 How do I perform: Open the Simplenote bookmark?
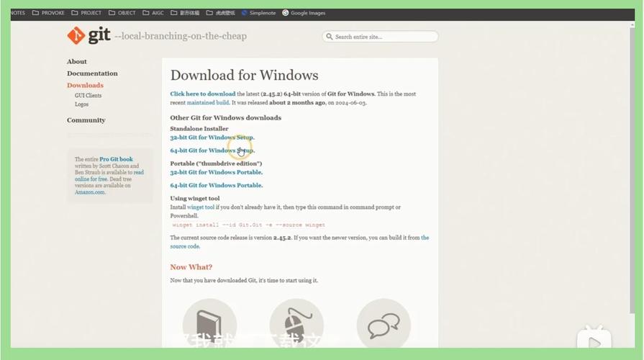point(258,13)
